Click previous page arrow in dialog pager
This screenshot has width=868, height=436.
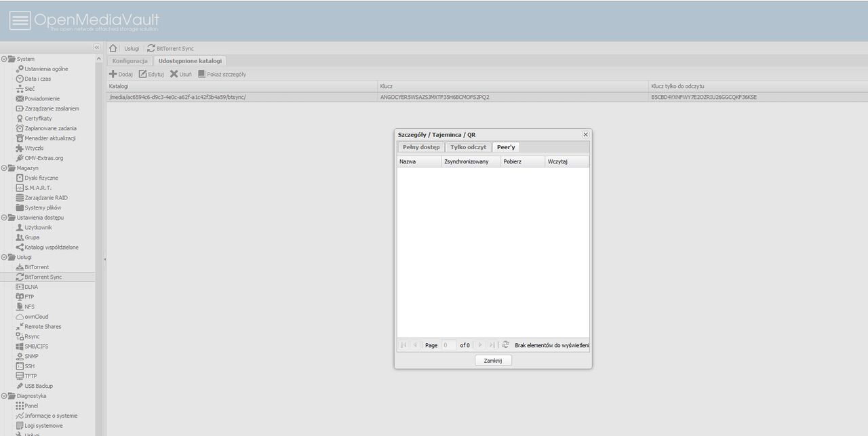coord(415,345)
